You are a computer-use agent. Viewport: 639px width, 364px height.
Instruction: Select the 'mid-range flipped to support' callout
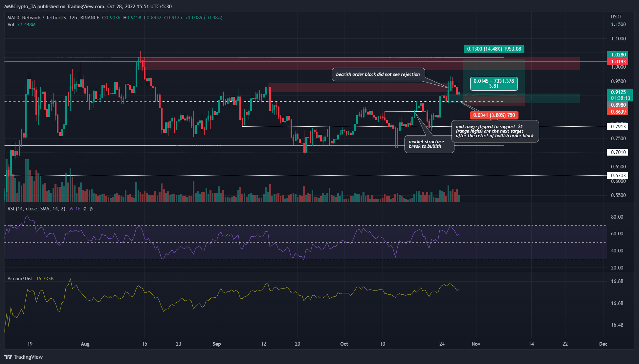tap(495, 131)
